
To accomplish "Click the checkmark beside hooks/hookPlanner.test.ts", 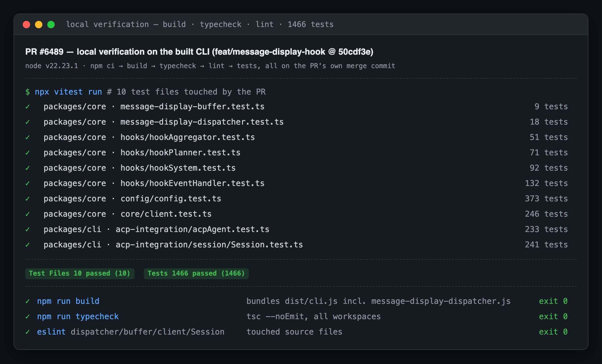I will click(28, 153).
